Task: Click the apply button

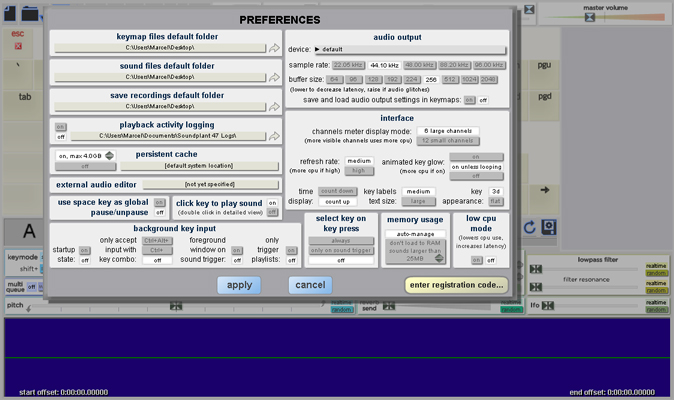Action: click(239, 285)
